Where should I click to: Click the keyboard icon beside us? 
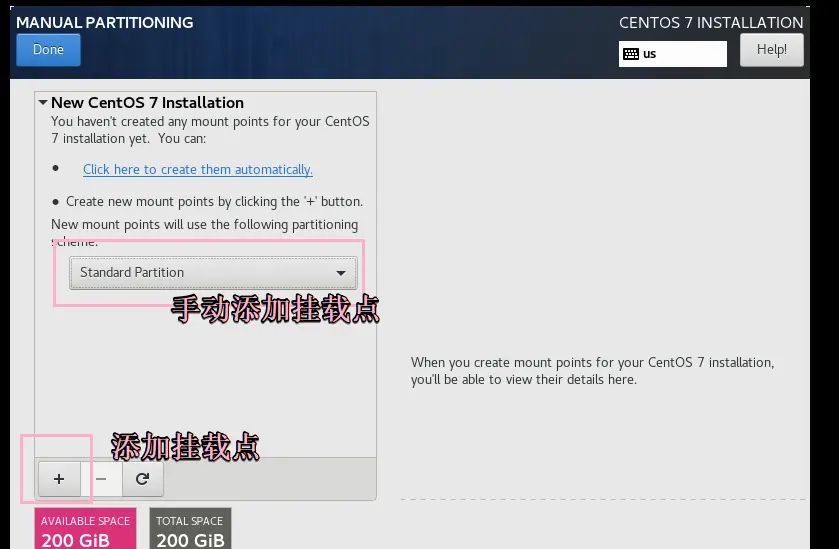tap(631, 54)
